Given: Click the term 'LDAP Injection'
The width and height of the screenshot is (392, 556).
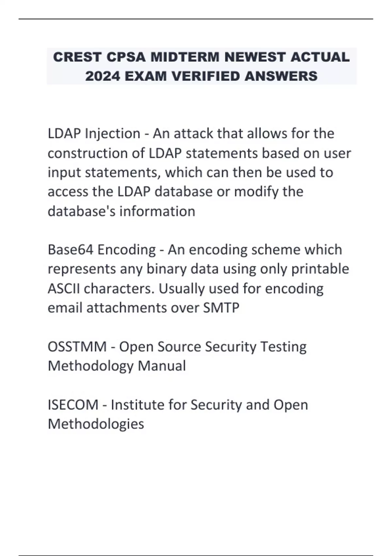Looking at the screenshot, I should click(94, 133).
